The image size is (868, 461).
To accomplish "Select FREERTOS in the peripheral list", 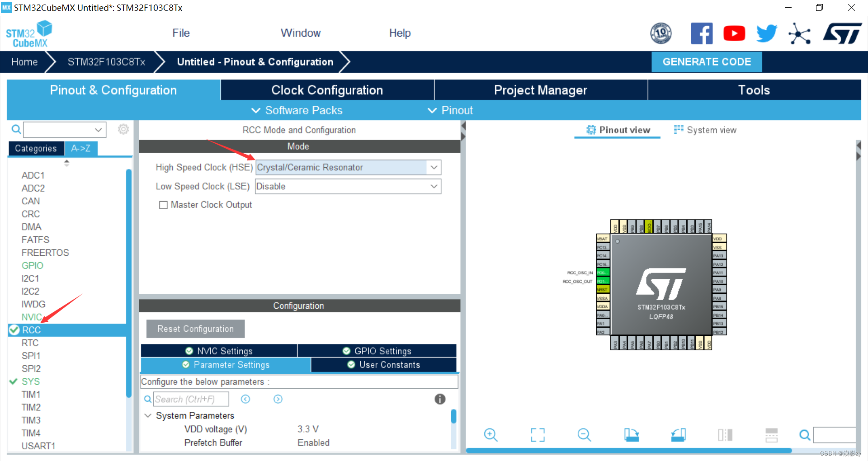I will 45,253.
